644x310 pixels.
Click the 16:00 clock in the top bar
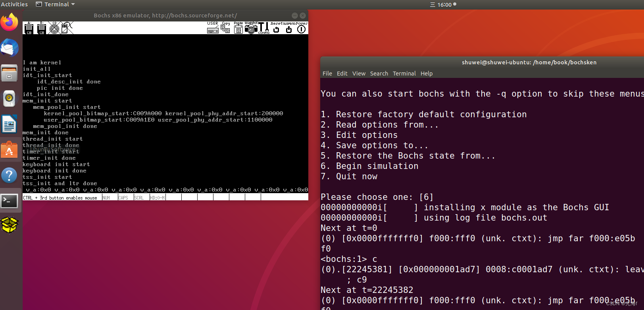click(444, 5)
